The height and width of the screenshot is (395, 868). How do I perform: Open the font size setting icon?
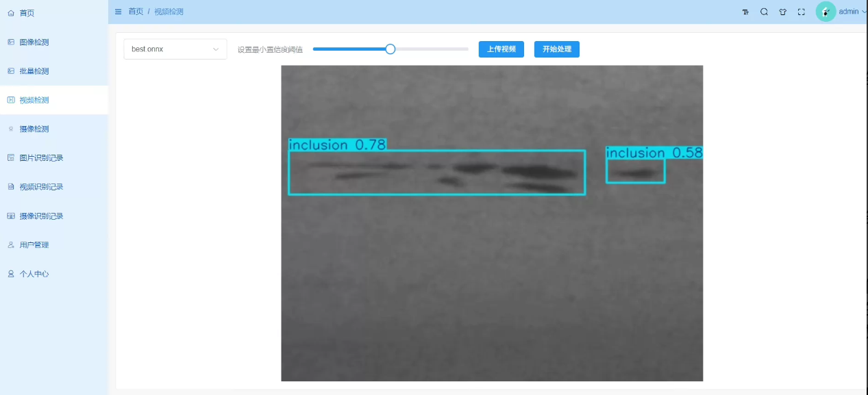coord(745,12)
